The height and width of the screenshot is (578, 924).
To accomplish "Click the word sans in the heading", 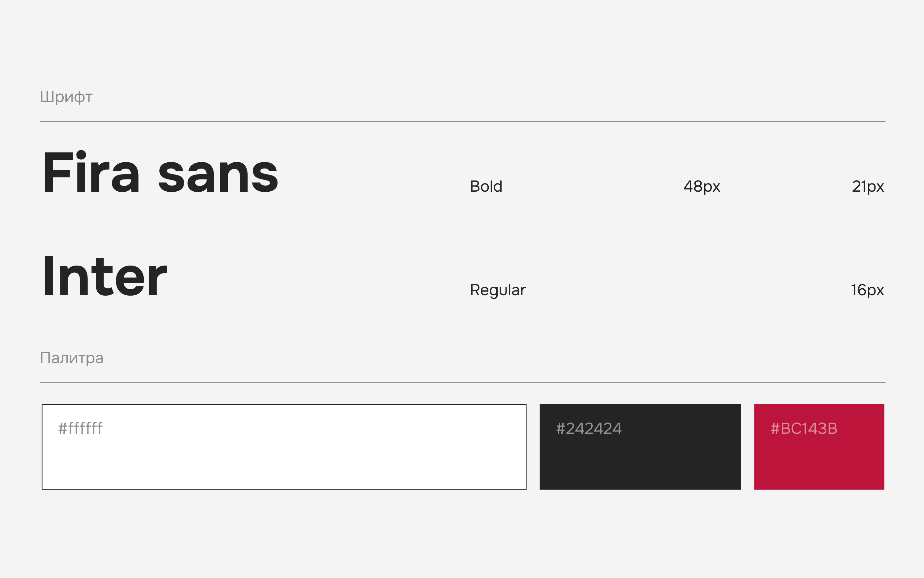I will point(218,176).
